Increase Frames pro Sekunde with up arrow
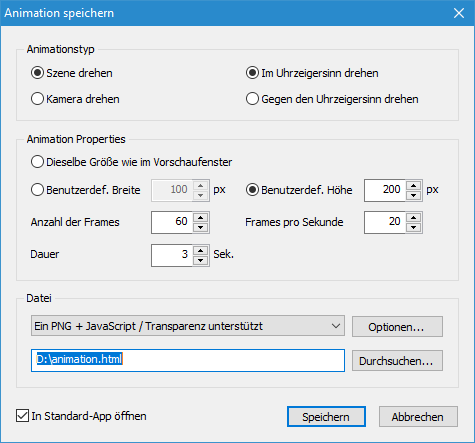This screenshot has height=443, width=475. coord(414,218)
